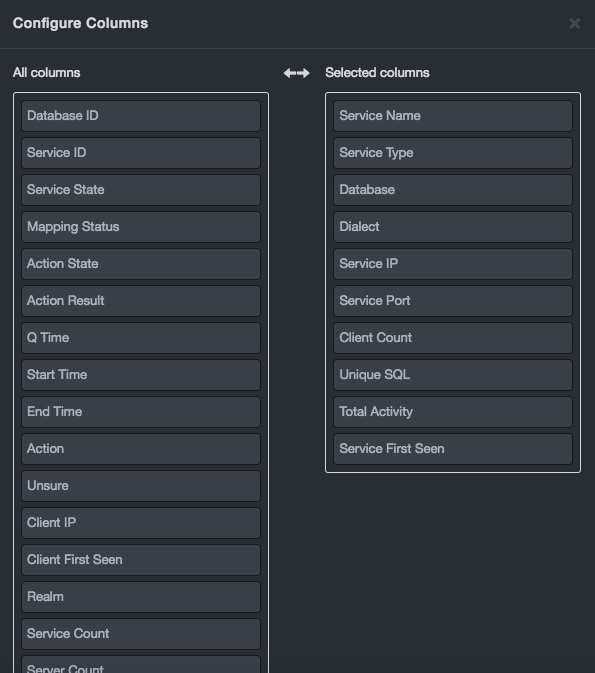This screenshot has height=673, width=595.
Task: Pick the Realm column entry
Action: (141, 597)
